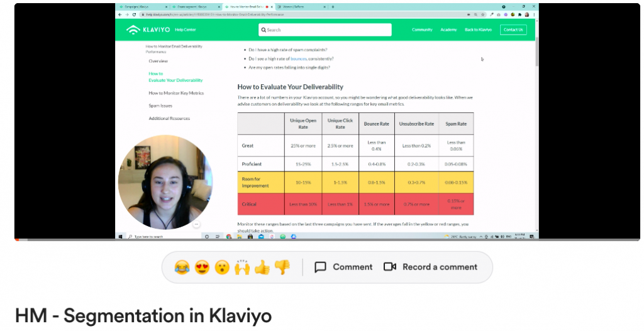Select the video title HM - Segmentation in Klaviyo

[x=143, y=316]
